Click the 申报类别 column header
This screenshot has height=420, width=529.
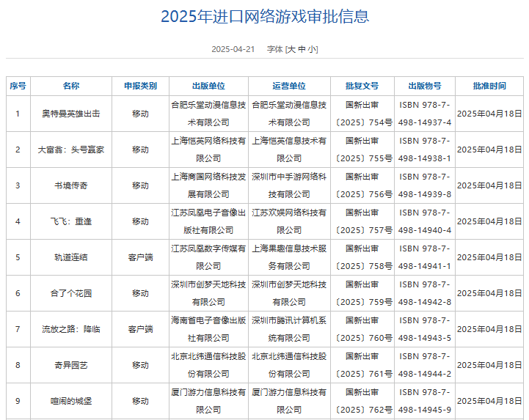pos(140,86)
